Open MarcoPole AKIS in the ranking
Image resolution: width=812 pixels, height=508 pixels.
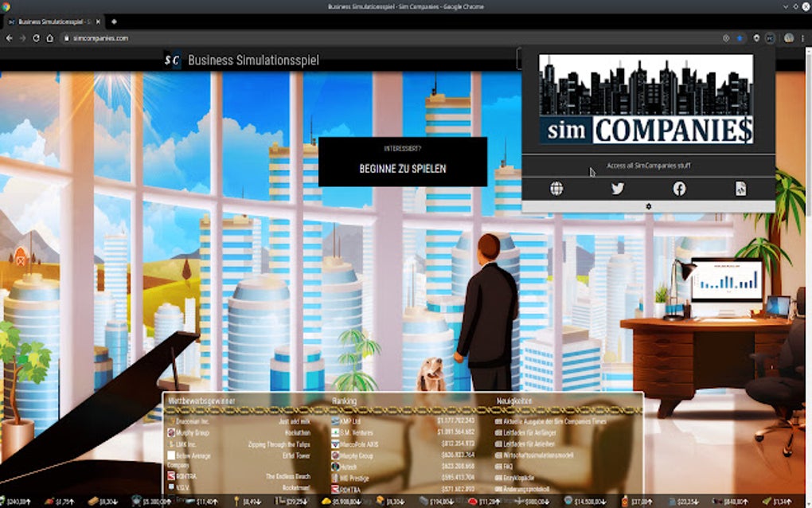355,444
